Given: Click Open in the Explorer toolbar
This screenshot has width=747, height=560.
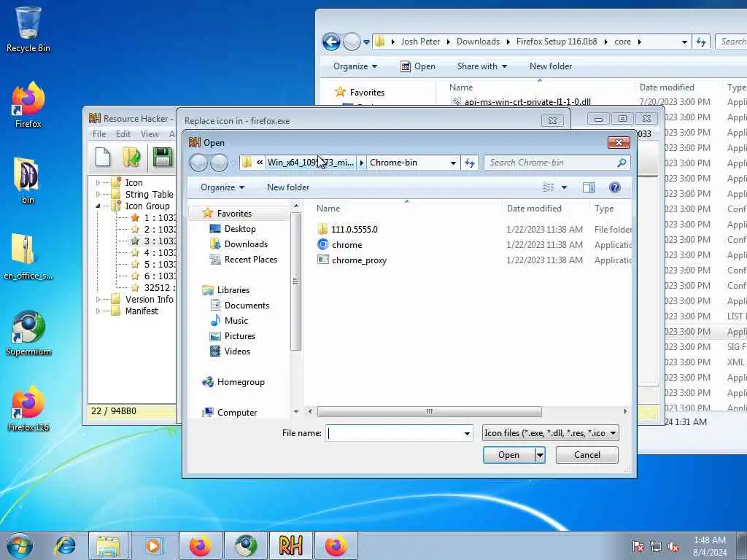Looking at the screenshot, I should [x=418, y=66].
